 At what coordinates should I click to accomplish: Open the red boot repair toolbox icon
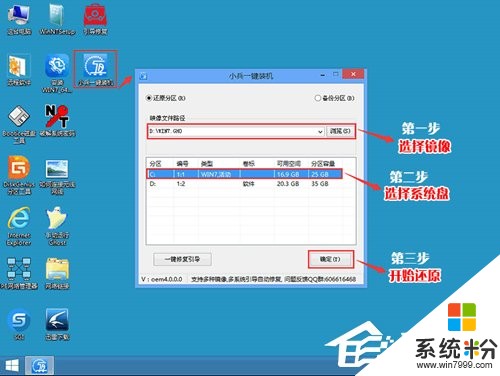click(95, 19)
